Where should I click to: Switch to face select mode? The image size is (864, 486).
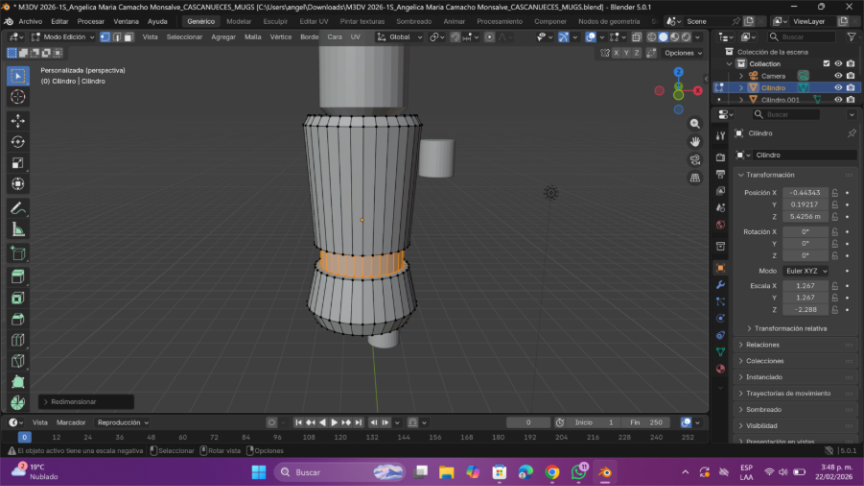pos(129,37)
